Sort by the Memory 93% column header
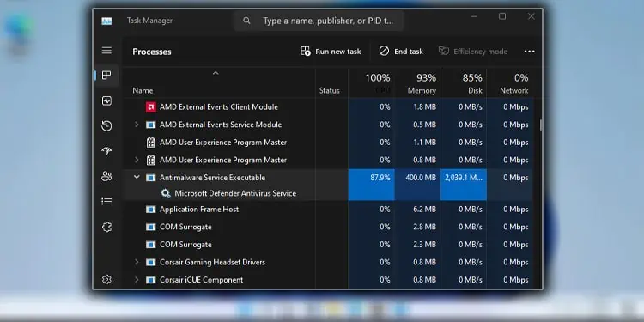The width and height of the screenshot is (644, 322). [417, 83]
